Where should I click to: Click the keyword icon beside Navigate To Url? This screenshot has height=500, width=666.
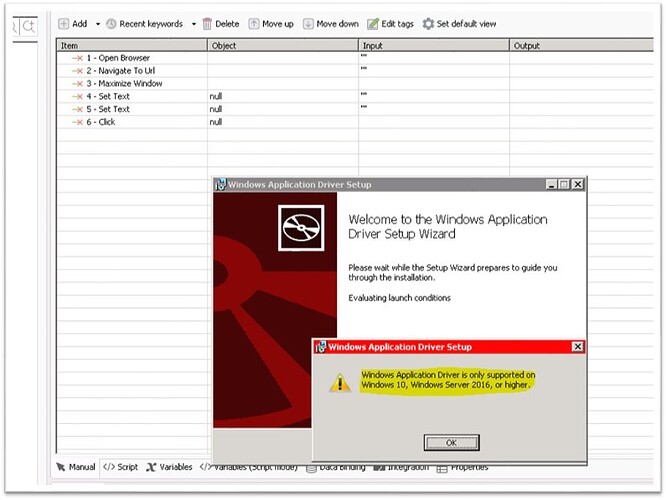77,71
